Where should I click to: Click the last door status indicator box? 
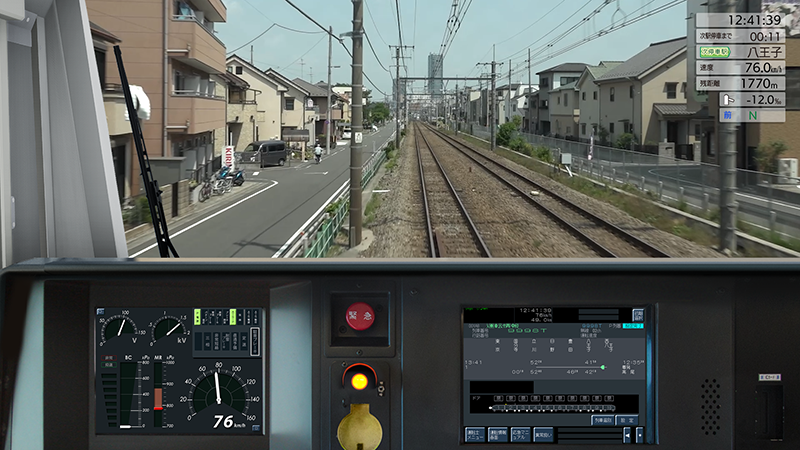(609, 398)
